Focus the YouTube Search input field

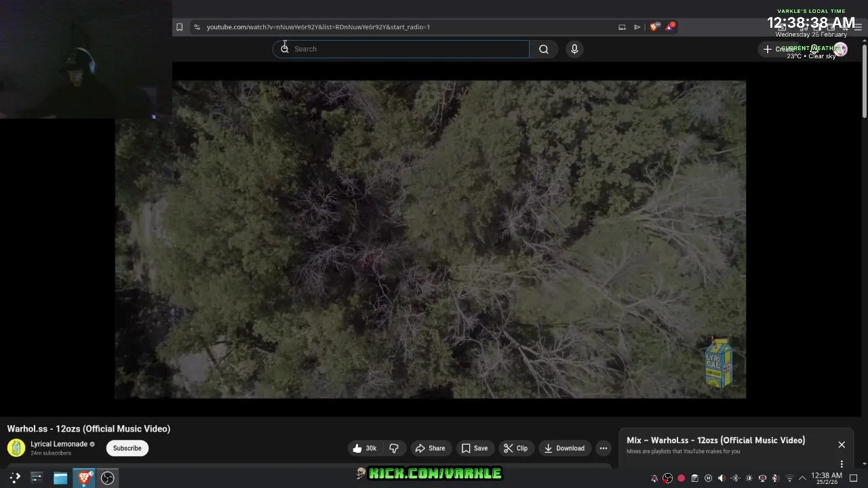coord(401,49)
